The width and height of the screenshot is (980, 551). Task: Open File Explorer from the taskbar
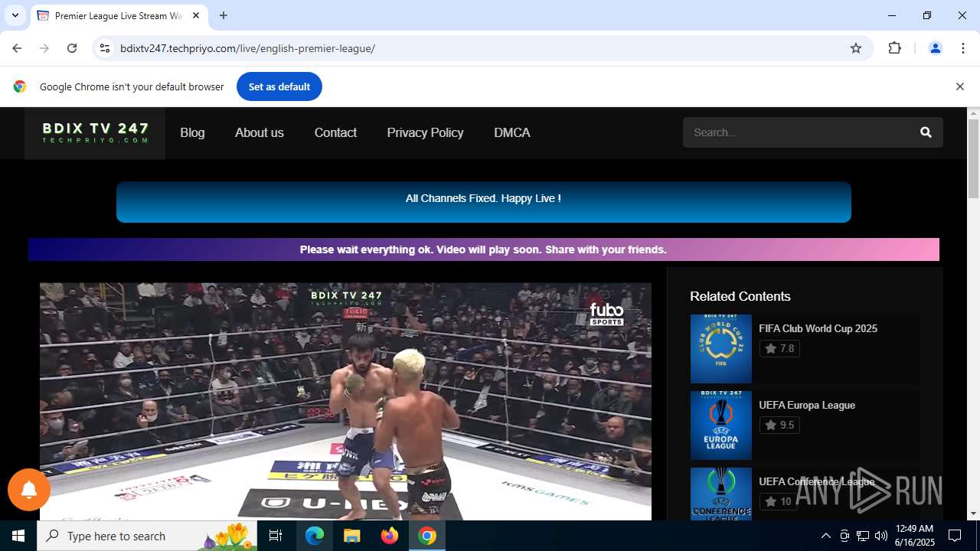coord(352,536)
